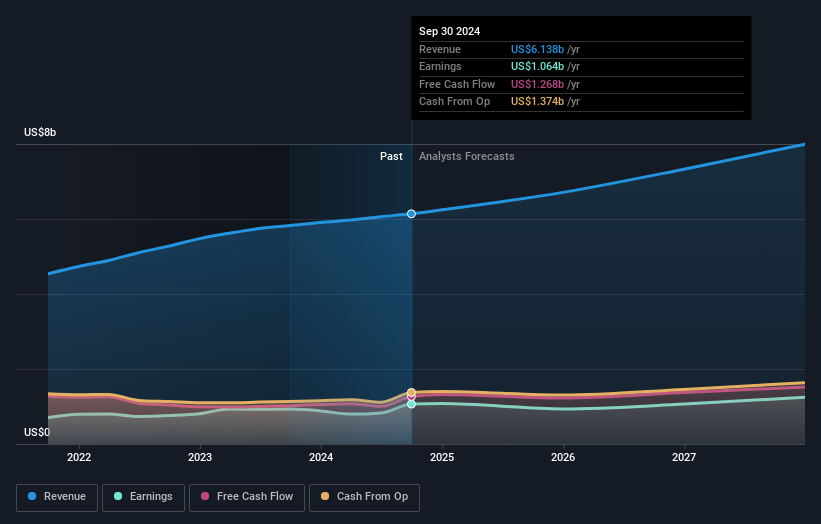Viewport: 821px width, 524px height.
Task: Click the 'Analysts Forecasts' label
Action: [467, 157]
